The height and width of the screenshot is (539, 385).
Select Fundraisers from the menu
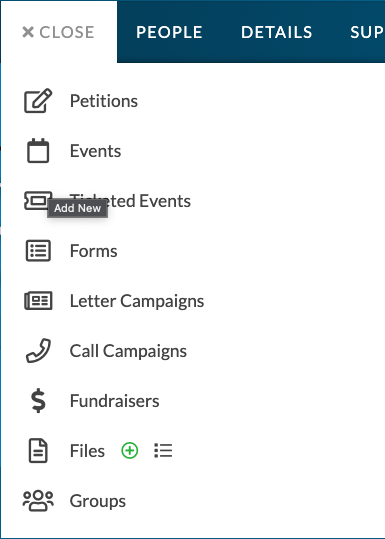pos(114,401)
